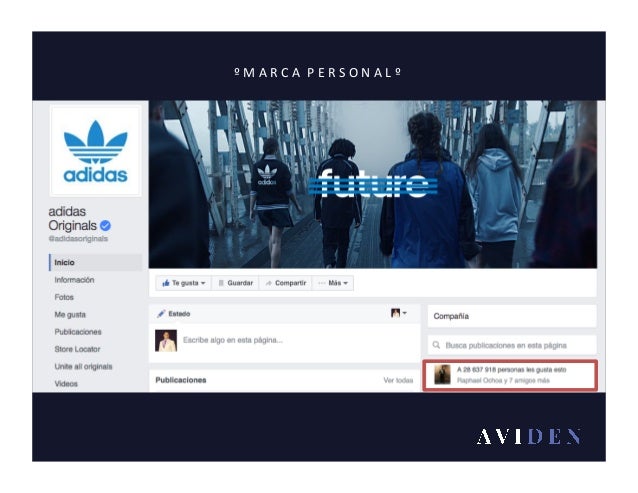Click the 28 637 918 personas likes text
This screenshot has width=638, height=493.
click(x=511, y=370)
